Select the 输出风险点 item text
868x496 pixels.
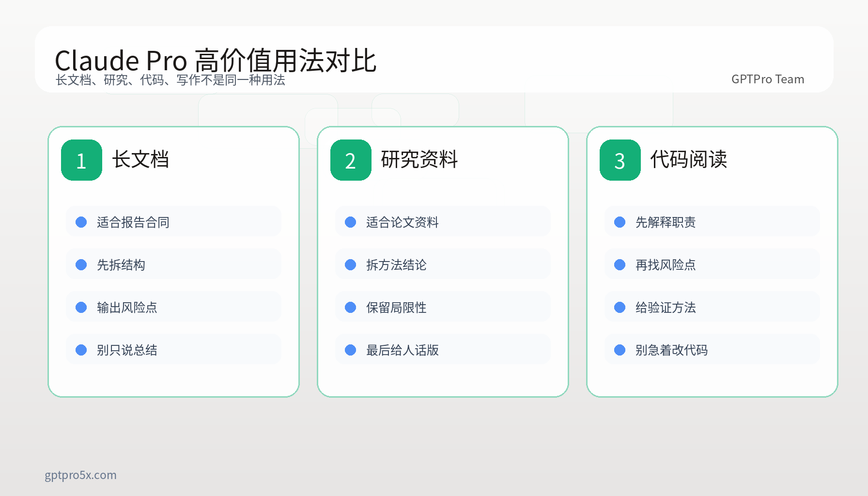coord(127,308)
